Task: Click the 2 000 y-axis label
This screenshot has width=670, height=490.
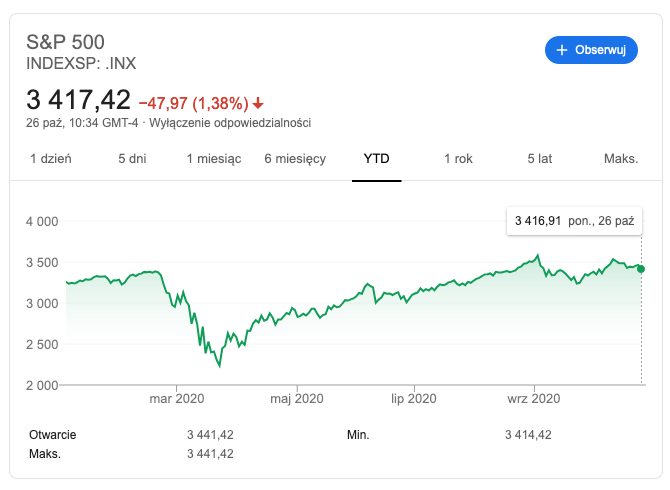Action: click(x=42, y=385)
